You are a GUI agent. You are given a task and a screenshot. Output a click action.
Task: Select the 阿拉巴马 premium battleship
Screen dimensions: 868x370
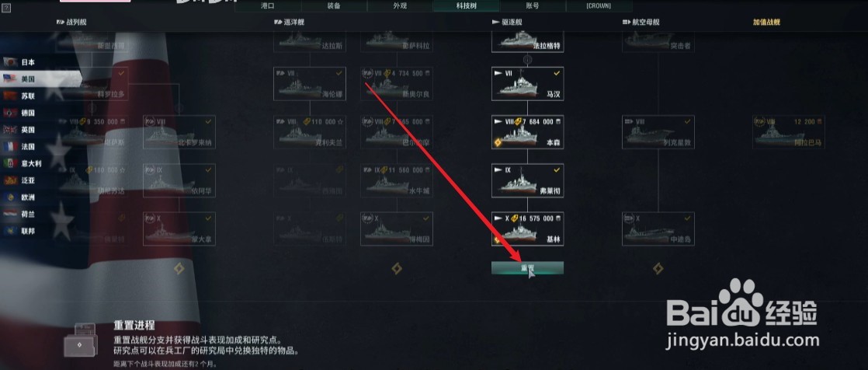pyautogui.click(x=788, y=132)
